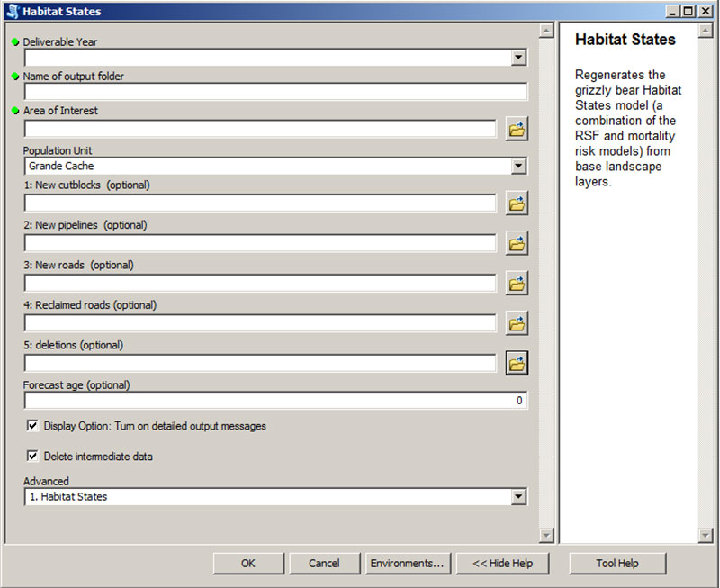Click the 'Population Unit' label
The height and width of the screenshot is (588, 720).
[58, 150]
